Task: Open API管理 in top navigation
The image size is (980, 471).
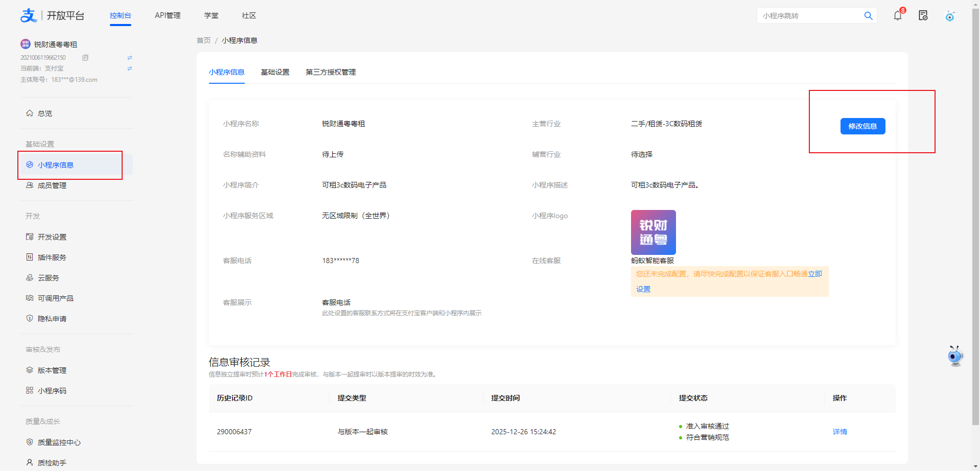Action: click(168, 15)
